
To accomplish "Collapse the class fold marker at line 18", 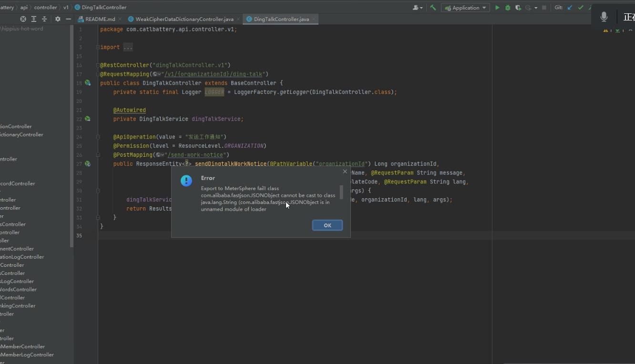I will pyautogui.click(x=98, y=83).
